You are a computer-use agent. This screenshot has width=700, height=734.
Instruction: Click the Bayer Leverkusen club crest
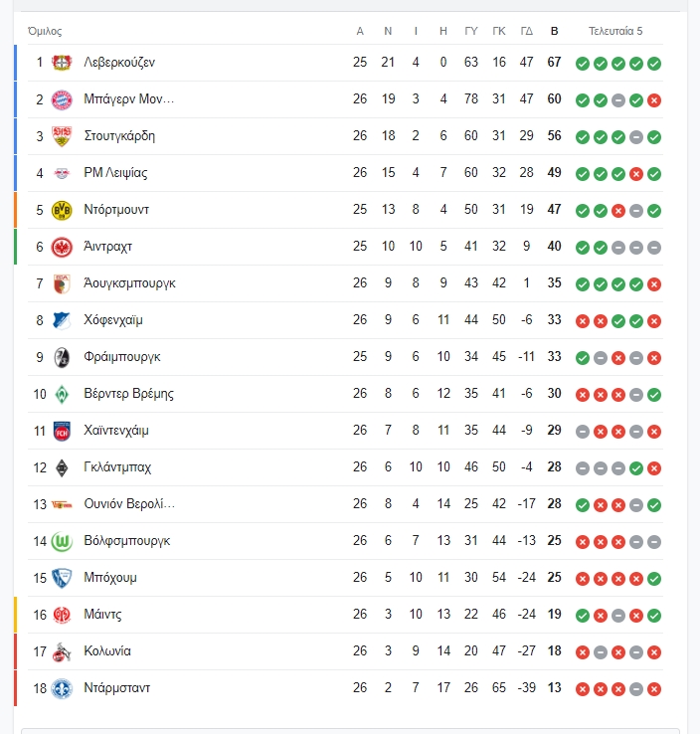[62, 63]
